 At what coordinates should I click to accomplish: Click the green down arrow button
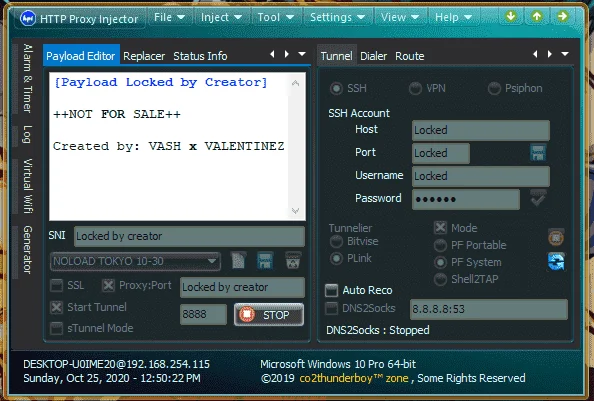(x=511, y=16)
